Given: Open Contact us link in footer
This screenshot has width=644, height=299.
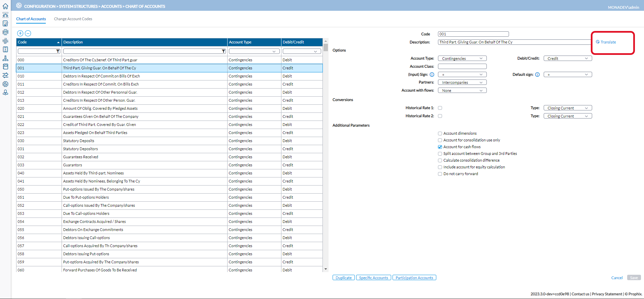Looking at the screenshot, I should coord(580,294).
